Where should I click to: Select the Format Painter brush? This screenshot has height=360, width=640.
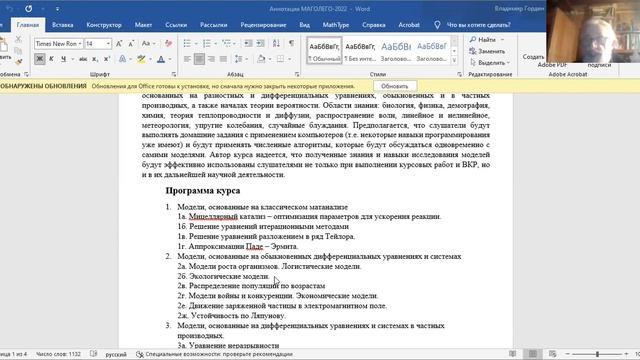tap(18, 62)
